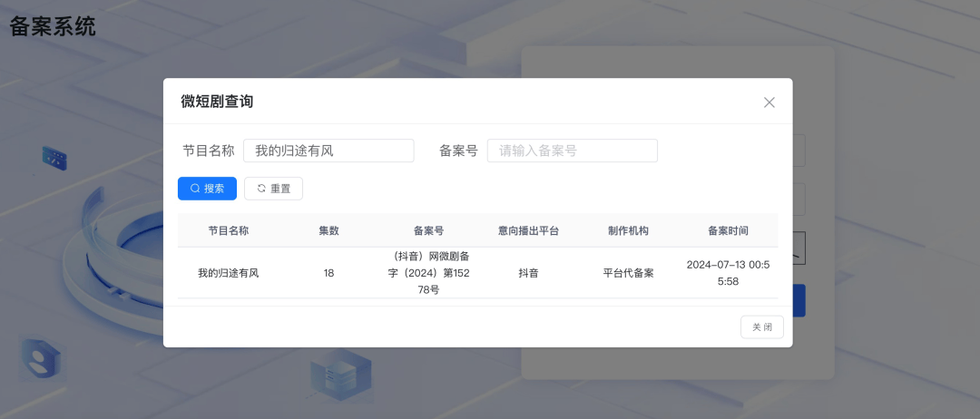
Task: Click the 平台代备案 cell
Action: tap(628, 273)
